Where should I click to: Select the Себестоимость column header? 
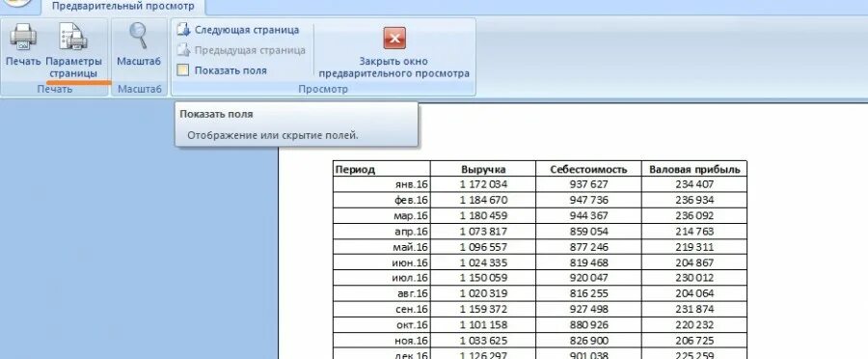point(588,169)
